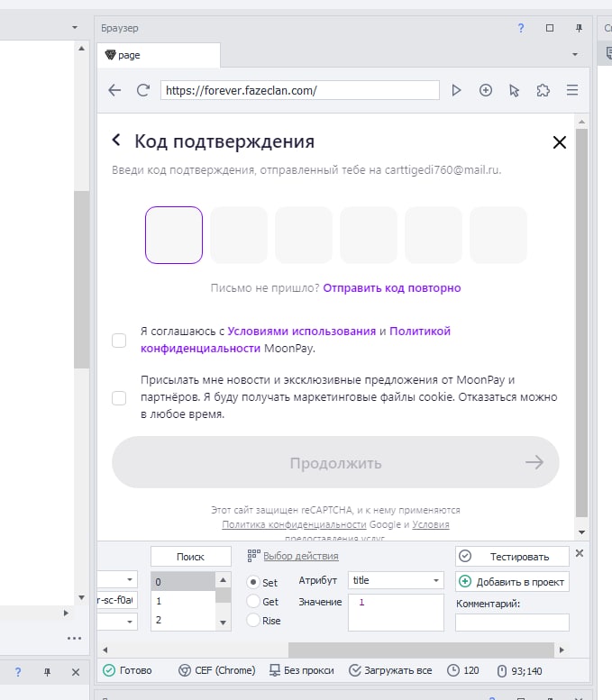The image size is (612, 700).
Task: Tick the MoonPay news and offers checkbox
Action: click(x=119, y=398)
